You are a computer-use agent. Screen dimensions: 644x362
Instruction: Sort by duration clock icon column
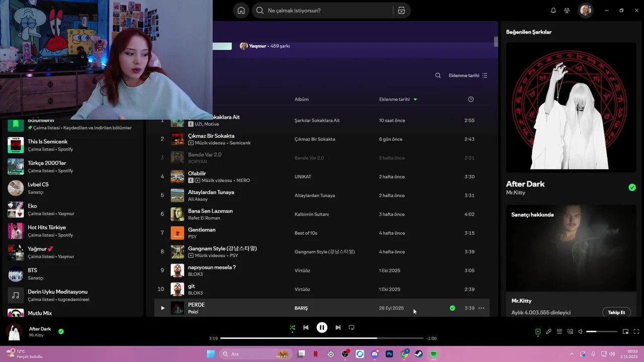coord(471,100)
